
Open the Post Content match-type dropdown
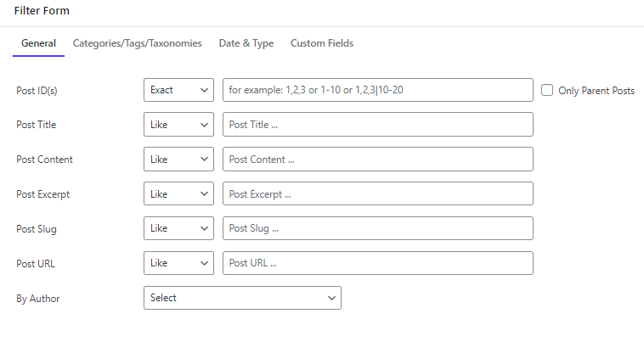point(178,160)
